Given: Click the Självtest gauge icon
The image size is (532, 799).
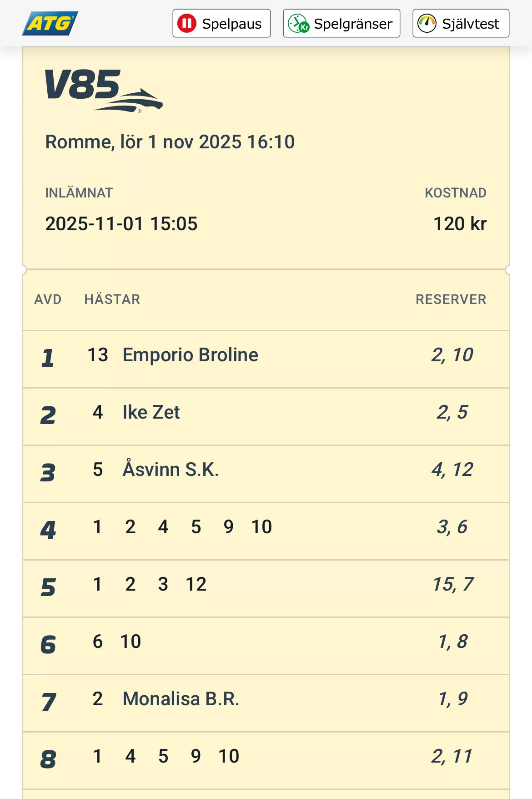Looking at the screenshot, I should point(427,23).
